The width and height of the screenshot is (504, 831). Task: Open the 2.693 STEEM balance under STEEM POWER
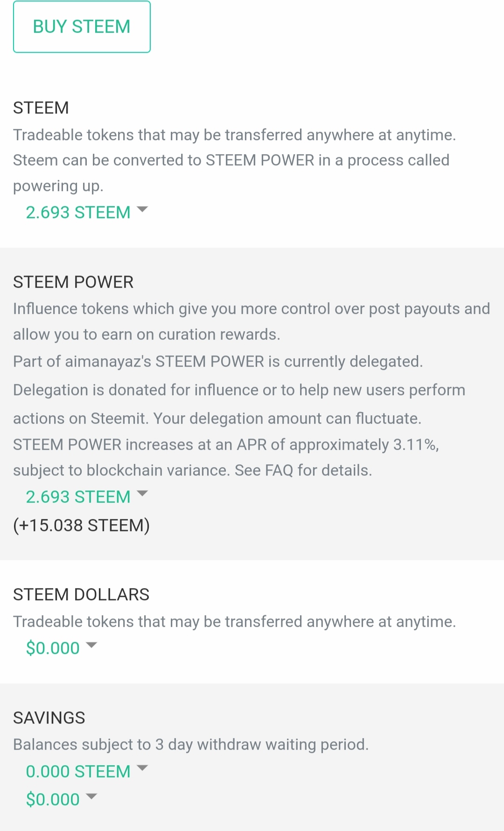point(78,497)
